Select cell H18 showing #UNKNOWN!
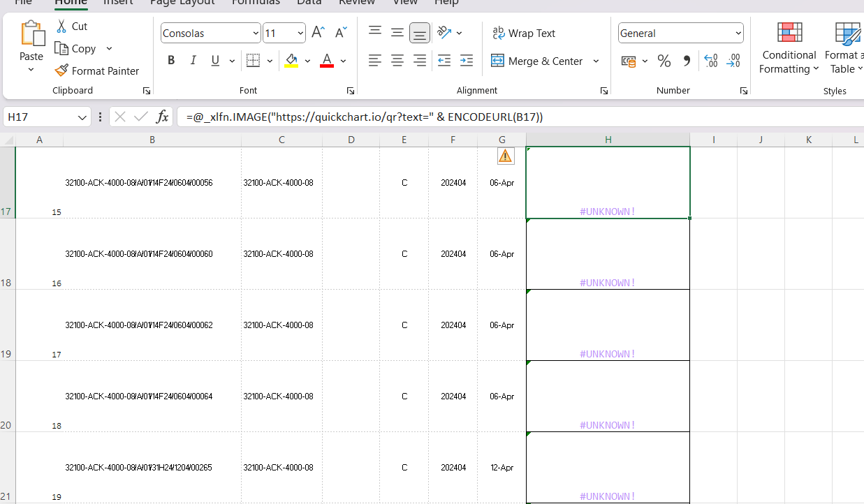This screenshot has width=864, height=504. click(608, 254)
